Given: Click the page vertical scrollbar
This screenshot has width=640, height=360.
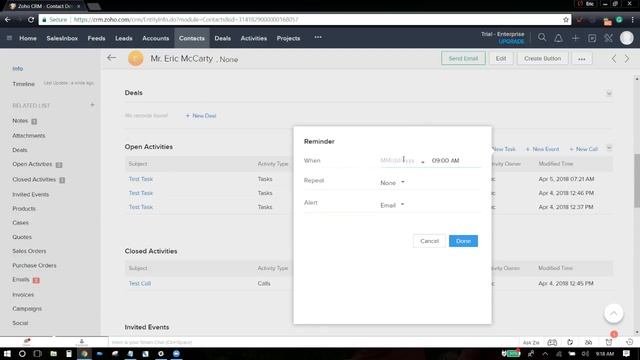Looking at the screenshot, I should [x=637, y=181].
